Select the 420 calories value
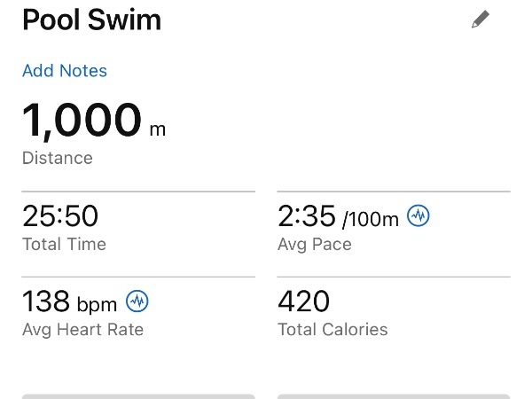Image resolution: width=532 pixels, height=399 pixels. [304, 301]
